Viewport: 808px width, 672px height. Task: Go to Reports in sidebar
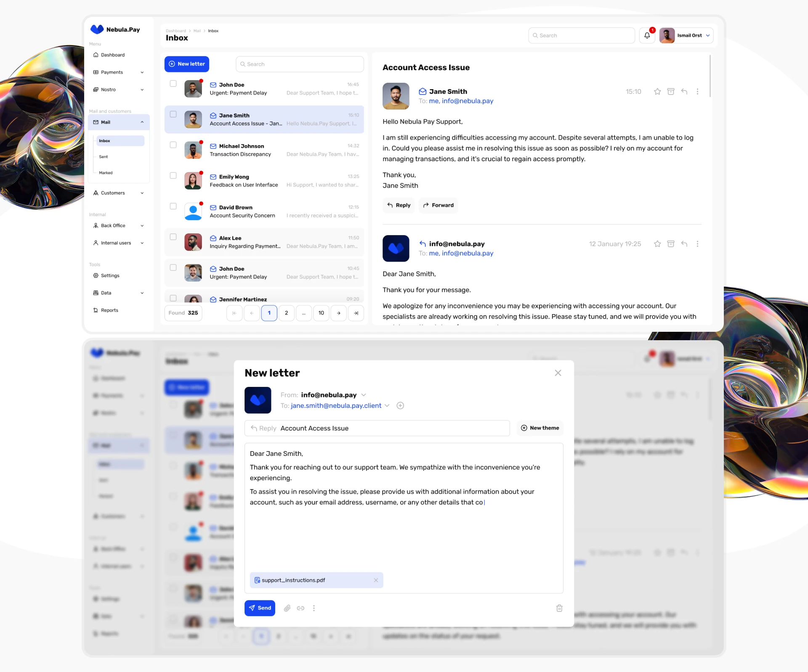tap(109, 310)
